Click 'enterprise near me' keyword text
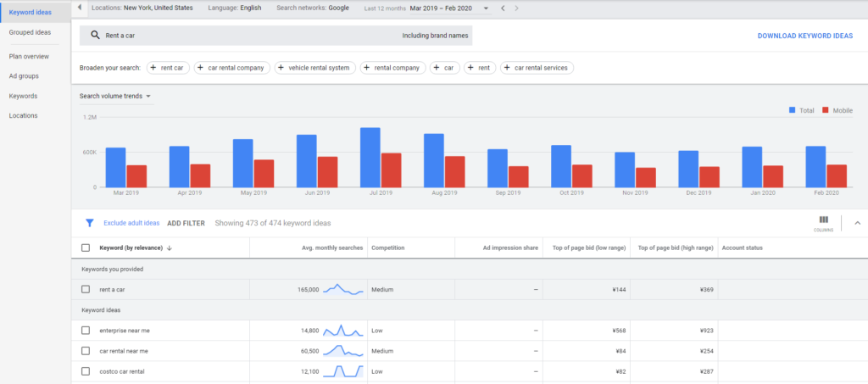This screenshot has height=384, width=868. tap(125, 331)
